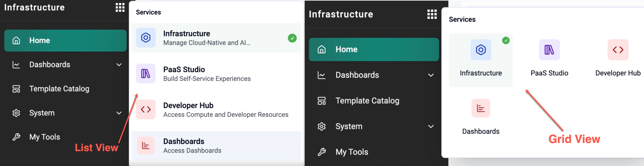Image resolution: width=644 pixels, height=166 pixels.
Task: Click PaaS Studio title in list view
Action: pyautogui.click(x=184, y=70)
